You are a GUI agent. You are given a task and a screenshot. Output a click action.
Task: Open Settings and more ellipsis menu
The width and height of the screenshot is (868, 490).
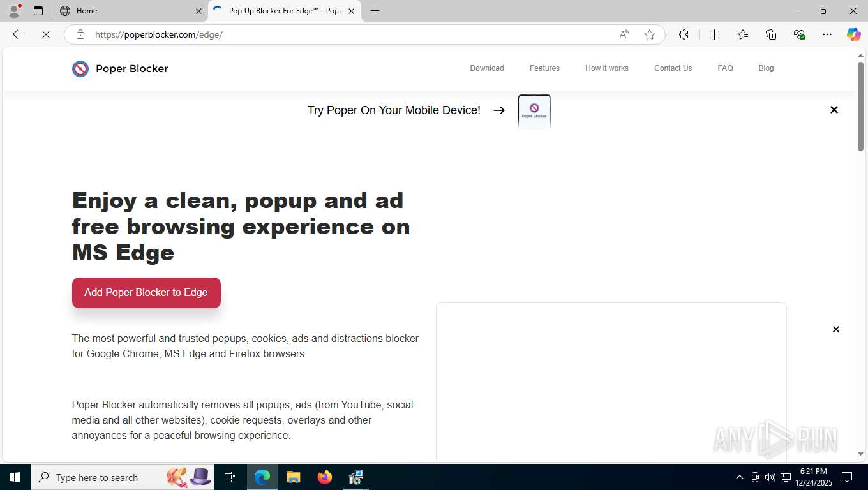(827, 34)
